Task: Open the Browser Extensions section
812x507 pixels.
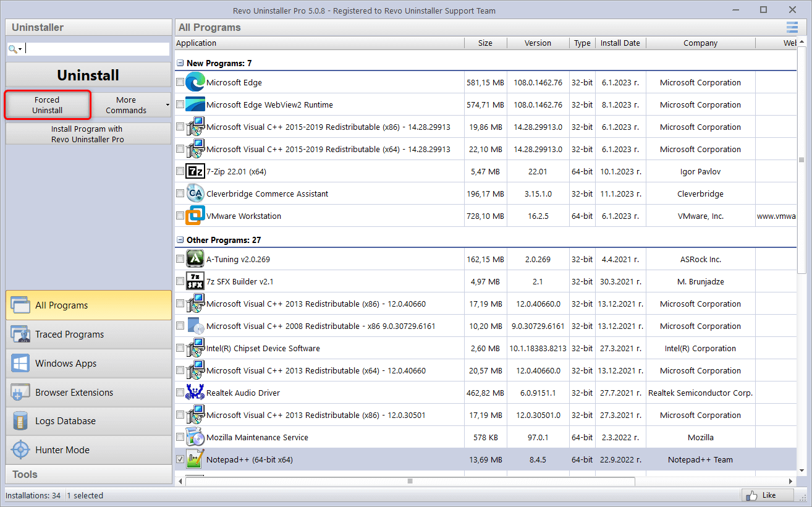Action: point(89,392)
